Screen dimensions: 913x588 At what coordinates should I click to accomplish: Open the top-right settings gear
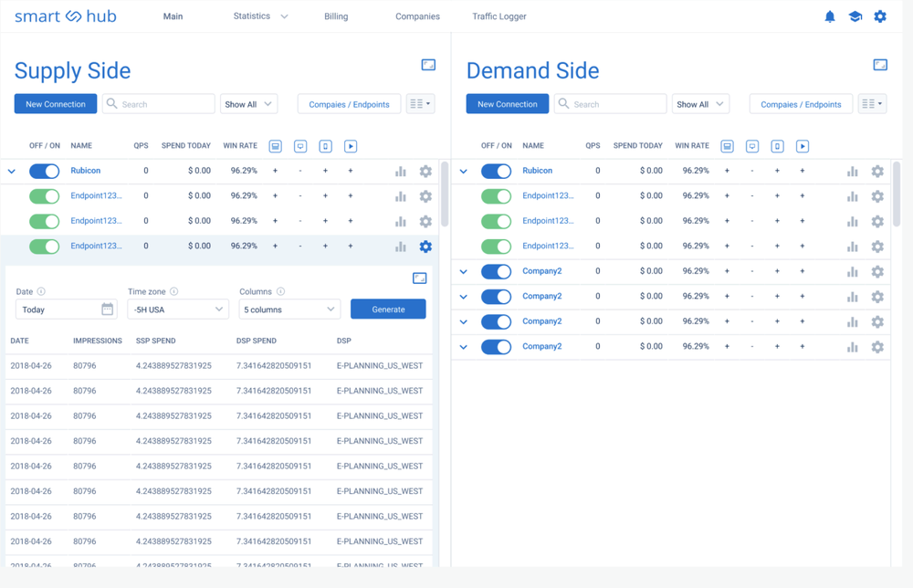pyautogui.click(x=880, y=16)
